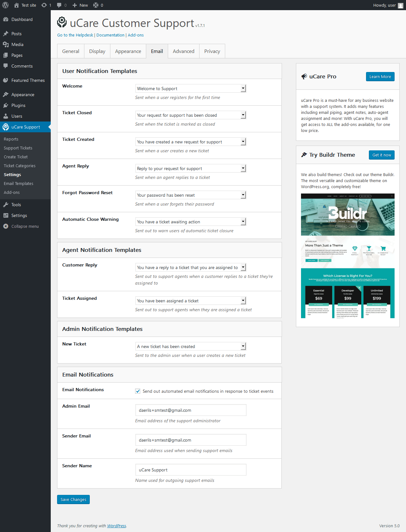Open the Agent Reply template dropdown
The height and width of the screenshot is (532, 406).
click(x=191, y=168)
